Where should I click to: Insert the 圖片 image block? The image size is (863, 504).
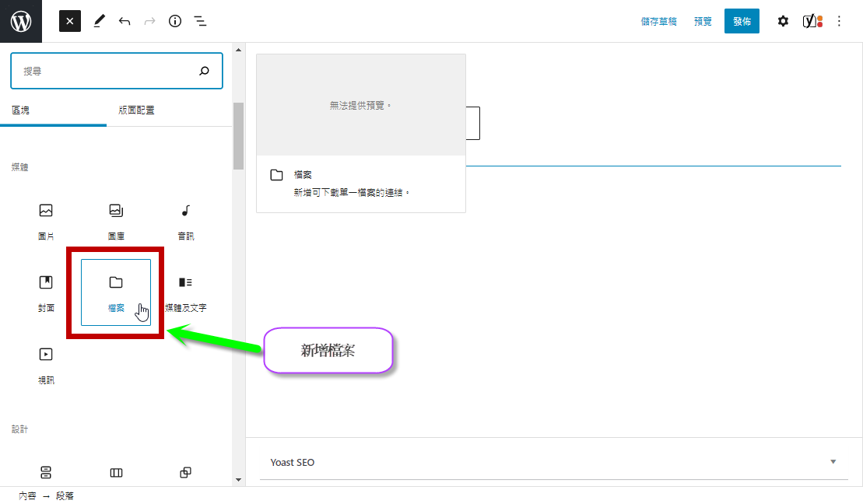(x=46, y=220)
